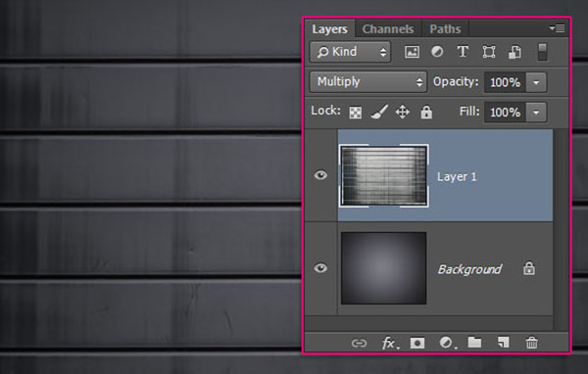Viewport: 588px width, 374px height.
Task: Click the Fill value field
Action: click(x=505, y=112)
